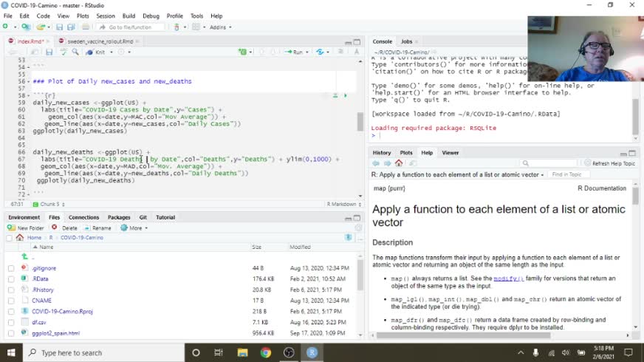This screenshot has height=362, width=644.
Task: Open COVID-19-Camino breadcrumb link
Action: click(x=82, y=237)
